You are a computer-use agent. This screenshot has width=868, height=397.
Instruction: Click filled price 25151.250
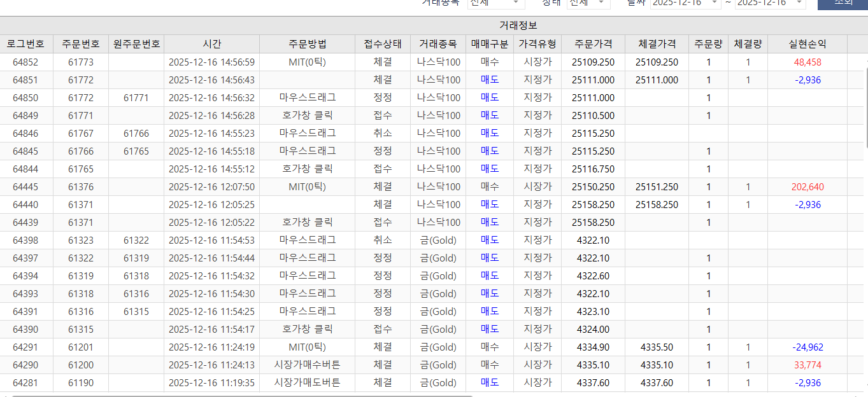tap(657, 187)
